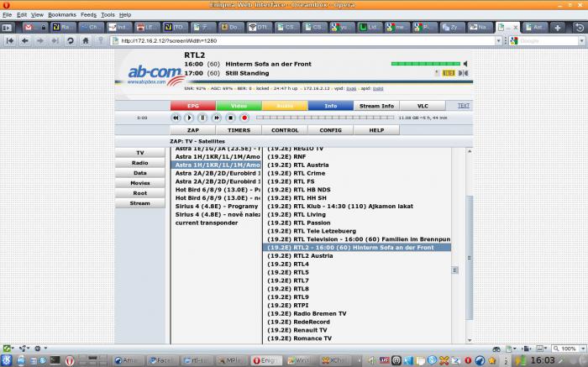The image size is (588, 367).
Task: Click the address bar URL field
Action: click(x=304, y=41)
